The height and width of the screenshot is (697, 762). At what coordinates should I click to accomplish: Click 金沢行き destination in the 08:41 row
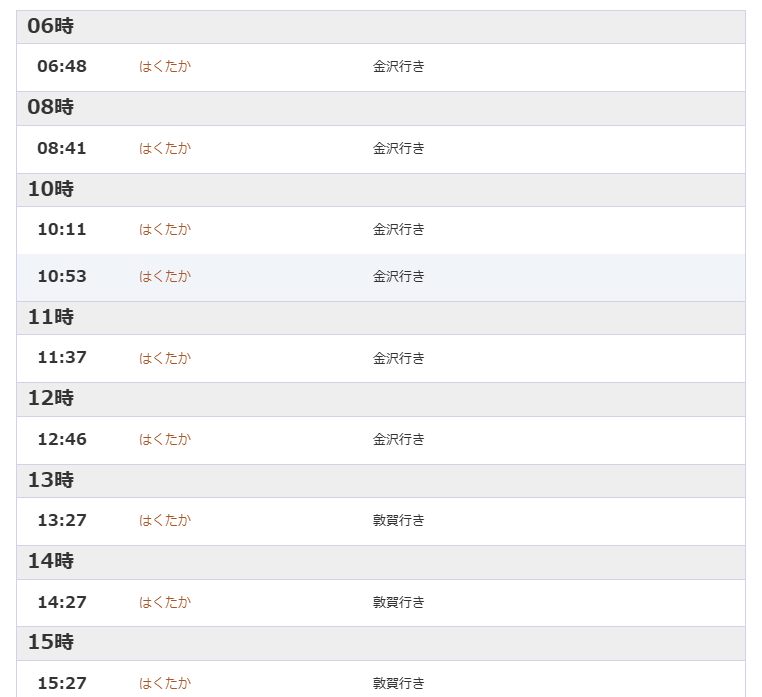pos(399,149)
